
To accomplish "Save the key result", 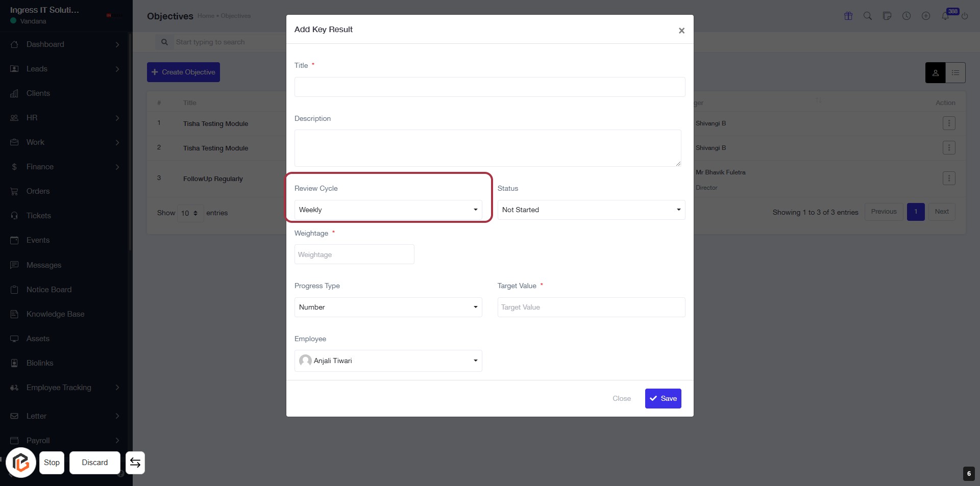I will 663,398.
